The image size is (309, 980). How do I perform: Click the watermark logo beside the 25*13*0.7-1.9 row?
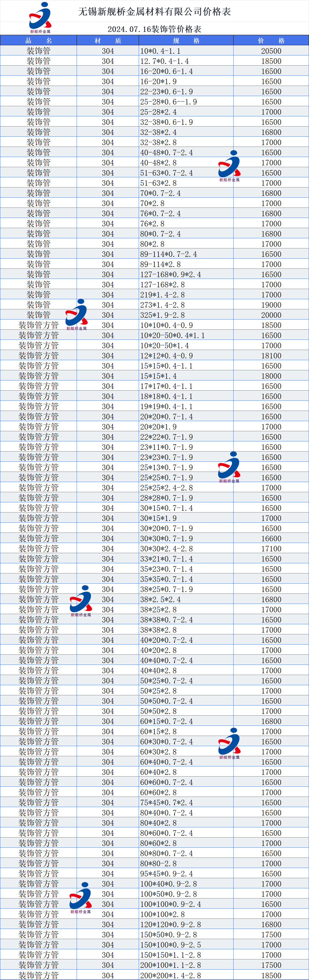pyautogui.click(x=229, y=467)
